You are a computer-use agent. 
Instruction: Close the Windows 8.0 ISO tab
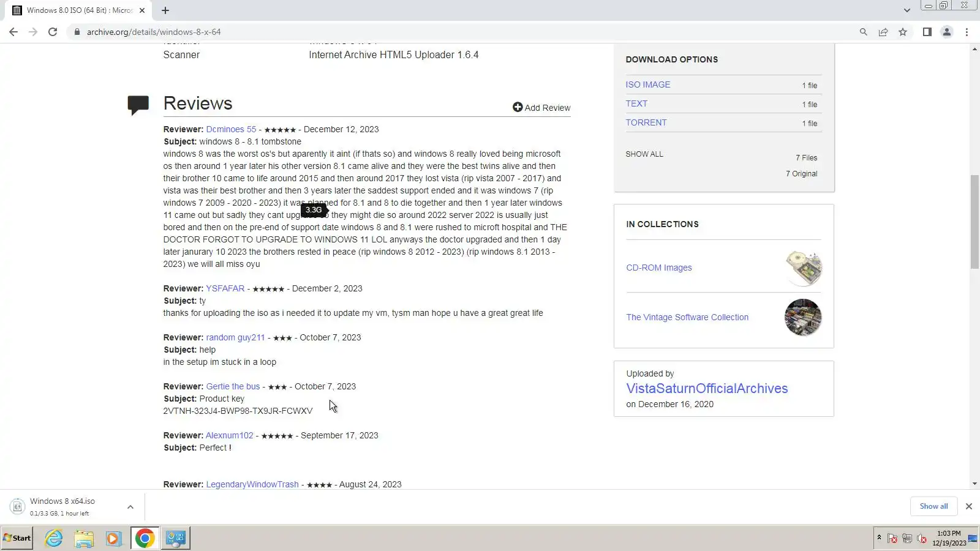142,10
